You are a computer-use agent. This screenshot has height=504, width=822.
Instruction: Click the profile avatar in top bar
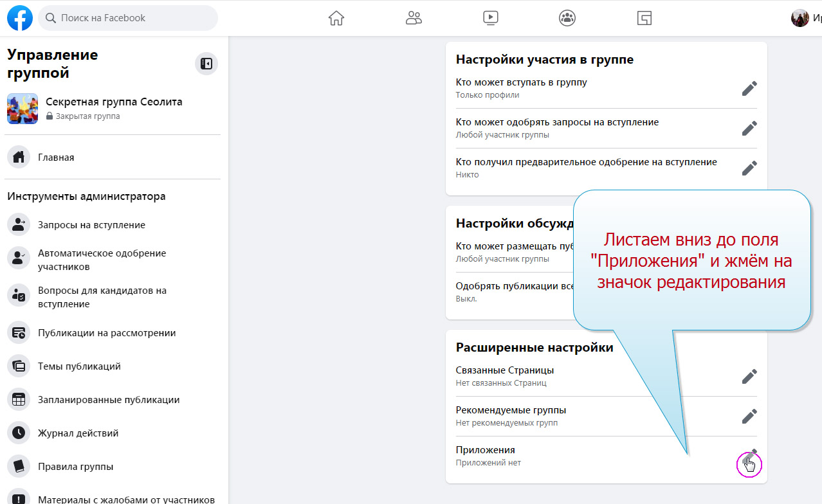tap(799, 18)
